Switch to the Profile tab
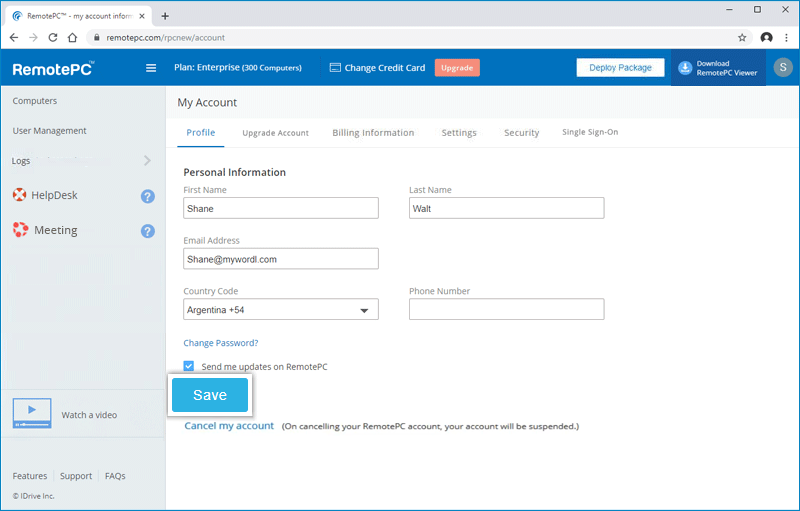The height and width of the screenshot is (511, 800). pyautogui.click(x=201, y=133)
